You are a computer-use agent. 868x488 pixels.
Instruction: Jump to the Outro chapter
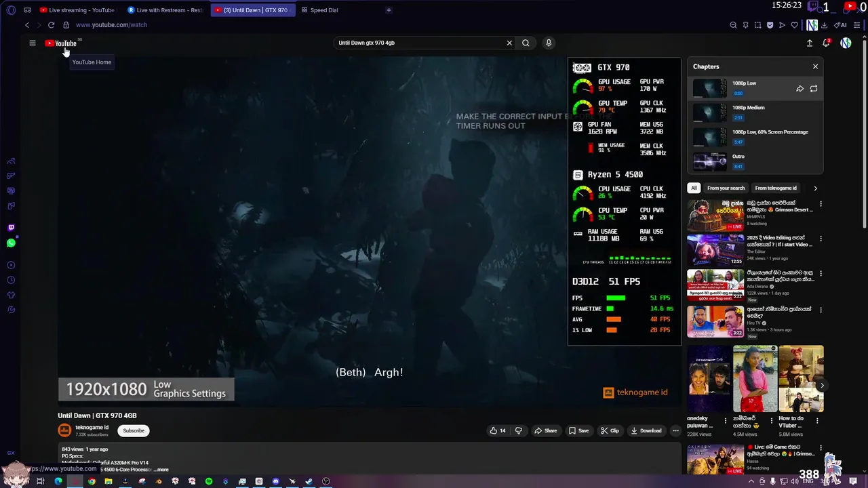click(755, 161)
